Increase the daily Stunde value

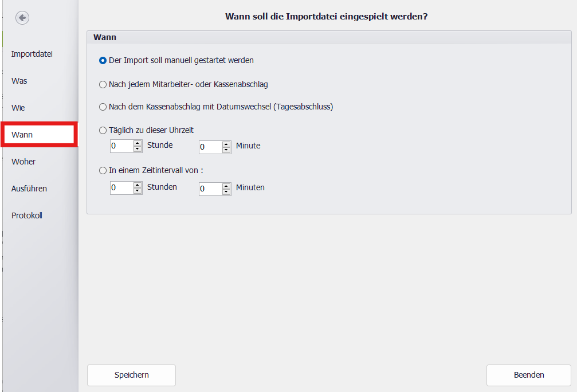point(138,143)
